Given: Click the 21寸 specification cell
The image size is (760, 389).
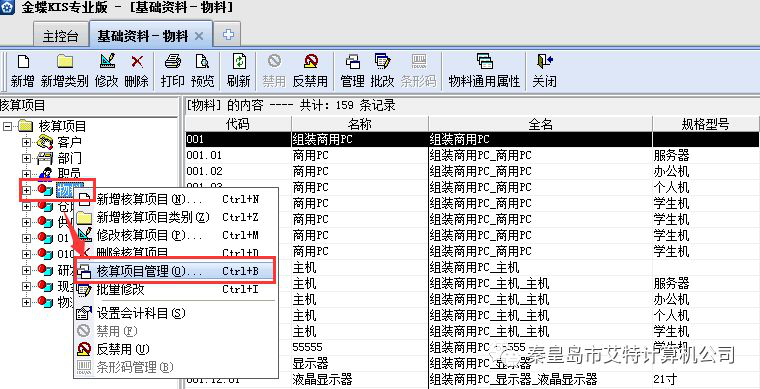Looking at the screenshot, I should click(x=706, y=379).
